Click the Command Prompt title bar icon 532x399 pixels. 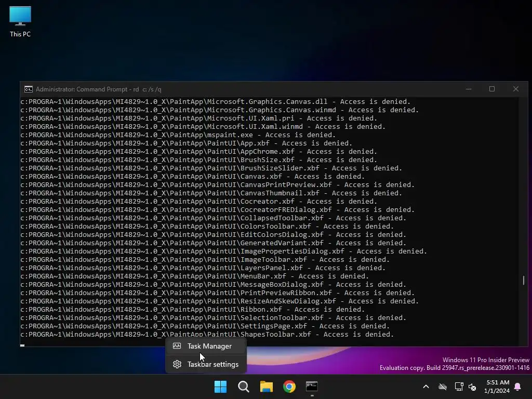tap(29, 89)
